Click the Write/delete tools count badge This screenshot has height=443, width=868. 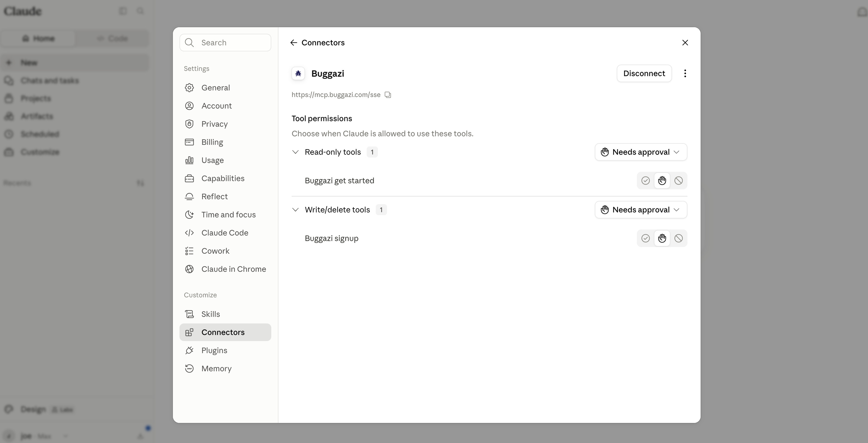pos(381,209)
